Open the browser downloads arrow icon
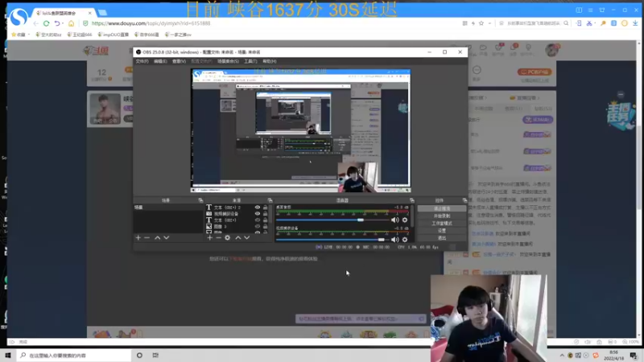This screenshot has height=362, width=644. (635, 23)
